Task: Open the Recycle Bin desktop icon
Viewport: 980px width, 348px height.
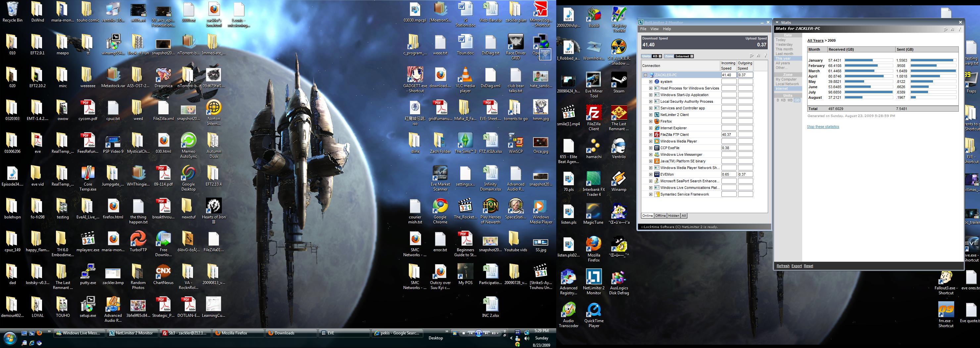Action: tap(12, 12)
